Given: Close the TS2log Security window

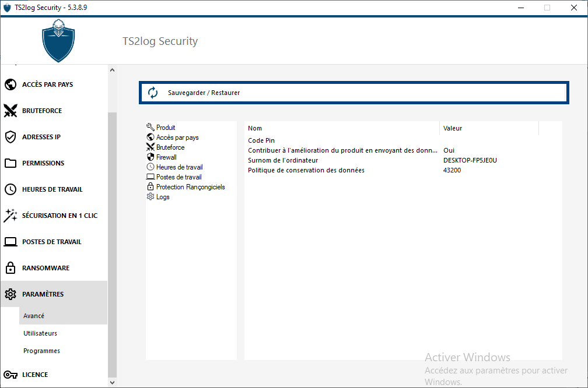Looking at the screenshot, I should click(574, 8).
